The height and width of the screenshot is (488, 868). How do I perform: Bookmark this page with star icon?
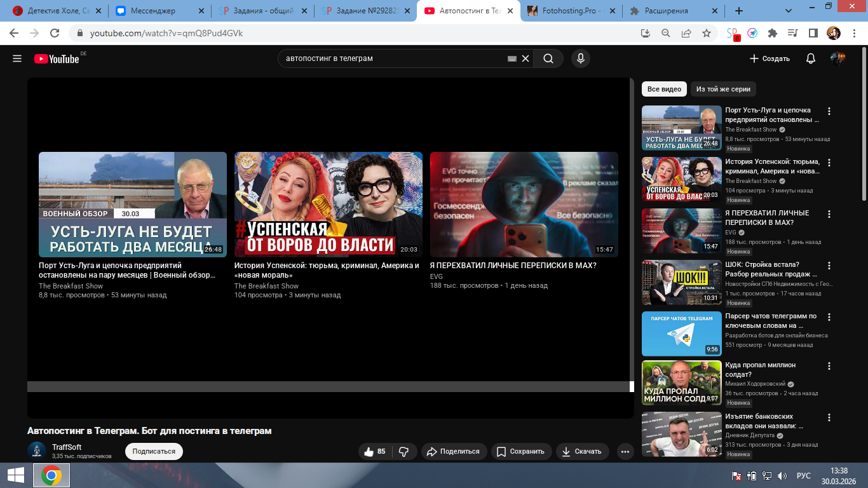706,33
